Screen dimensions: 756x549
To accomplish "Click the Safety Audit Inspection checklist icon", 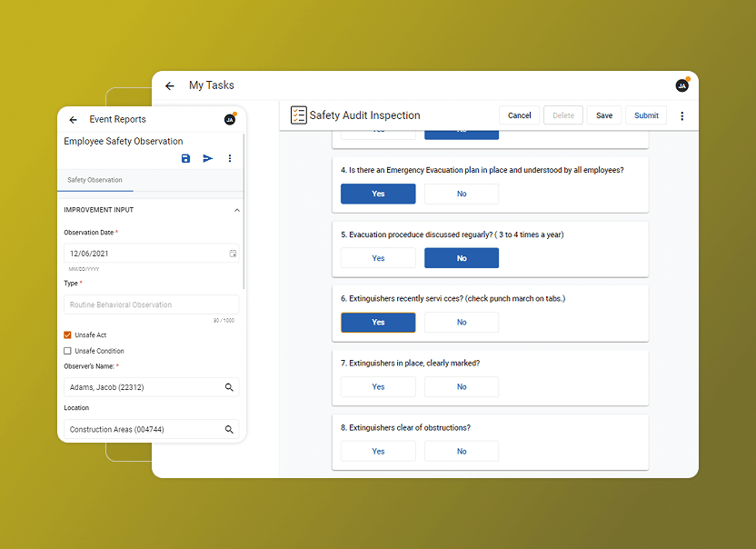I will point(298,115).
